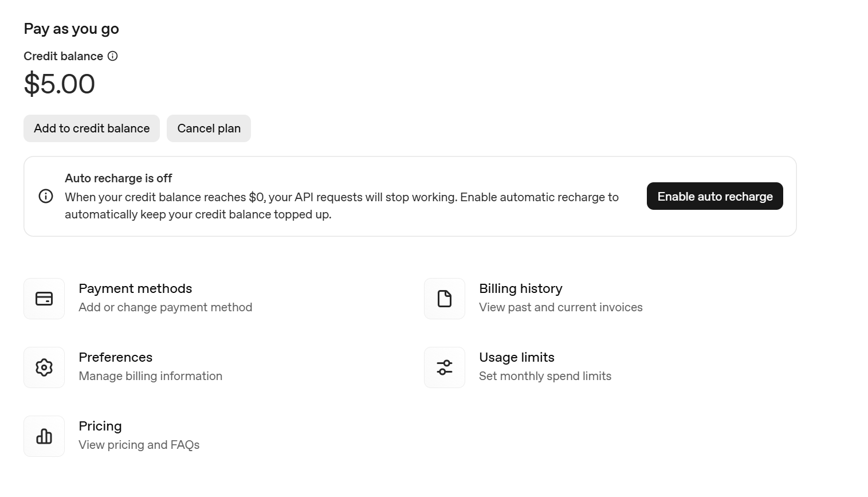
Task: Click 'Set monthly spend limits' description
Action: click(x=545, y=376)
